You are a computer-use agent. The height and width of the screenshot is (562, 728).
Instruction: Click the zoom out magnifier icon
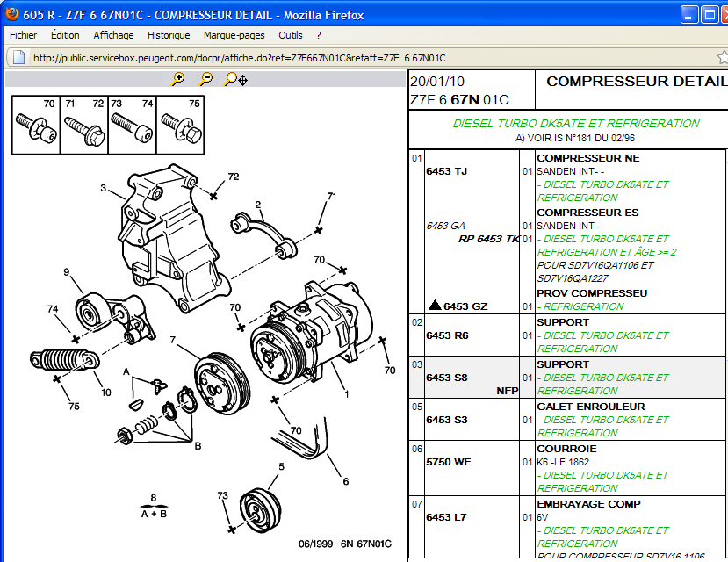[205, 79]
